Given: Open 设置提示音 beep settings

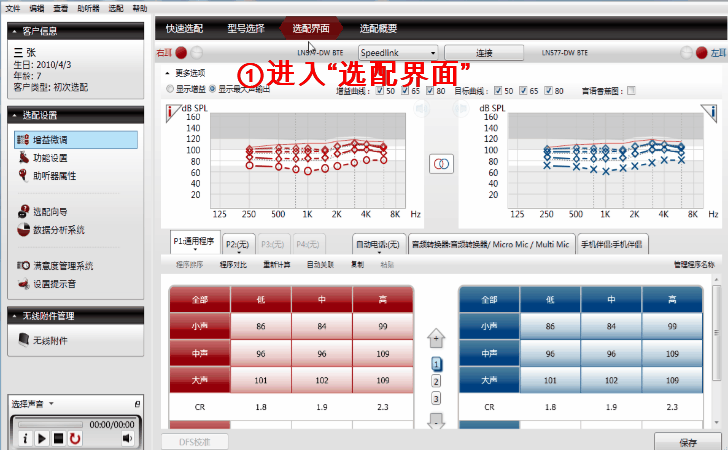Looking at the screenshot, I should [47, 284].
